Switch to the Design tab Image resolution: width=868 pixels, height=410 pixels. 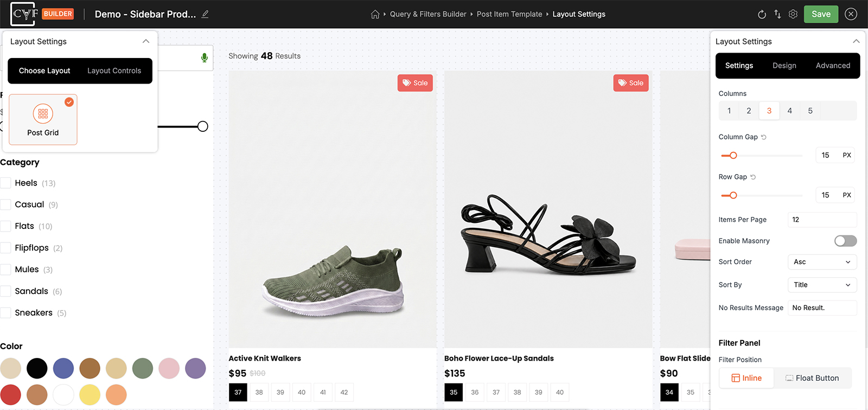pos(784,66)
